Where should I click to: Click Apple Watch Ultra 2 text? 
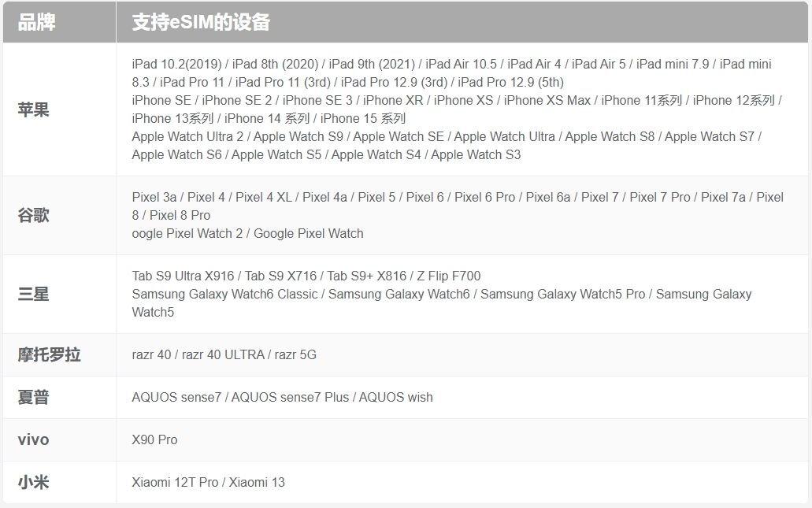pos(187,136)
